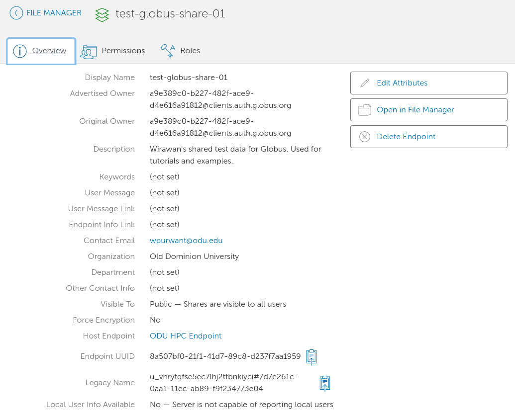Viewport: 515px width, 420px height.
Task: Click the layered collection icon beside test-globus-share-01
Action: tap(102, 15)
